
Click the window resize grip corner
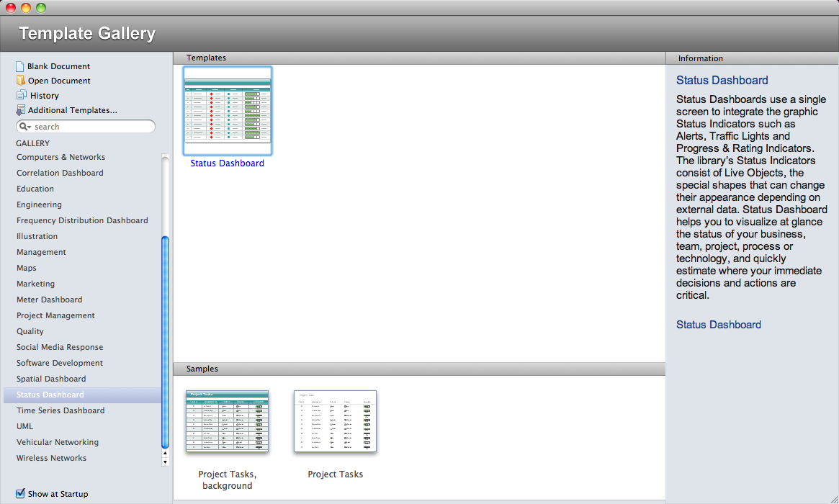[x=834, y=499]
